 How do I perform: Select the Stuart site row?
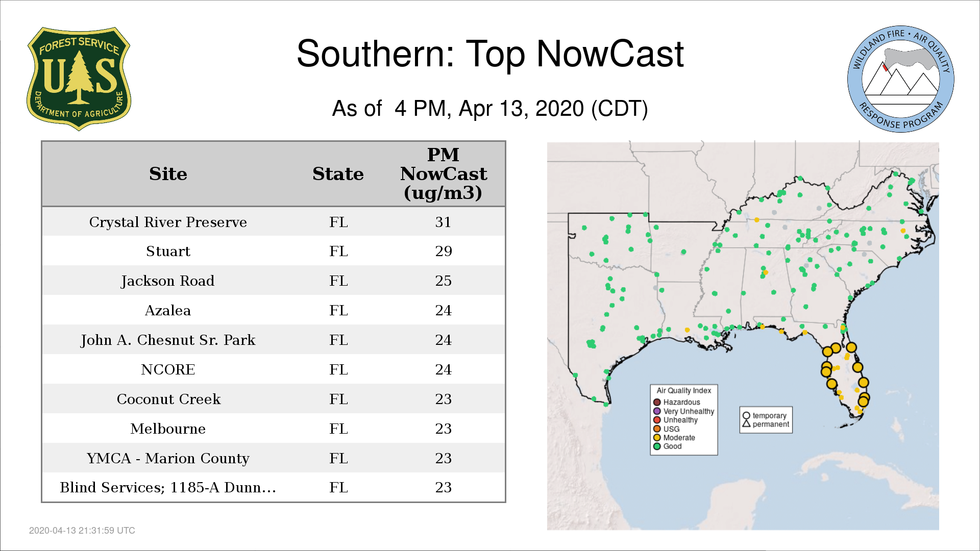click(x=168, y=252)
